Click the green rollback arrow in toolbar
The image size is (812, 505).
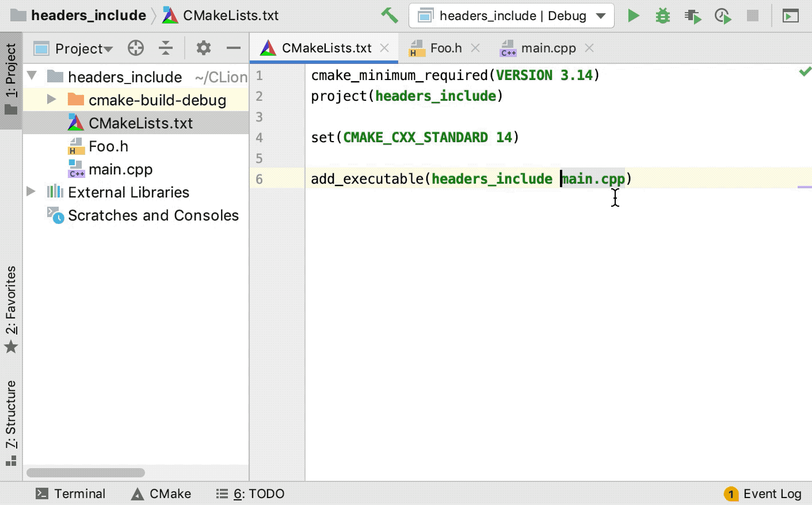390,16
